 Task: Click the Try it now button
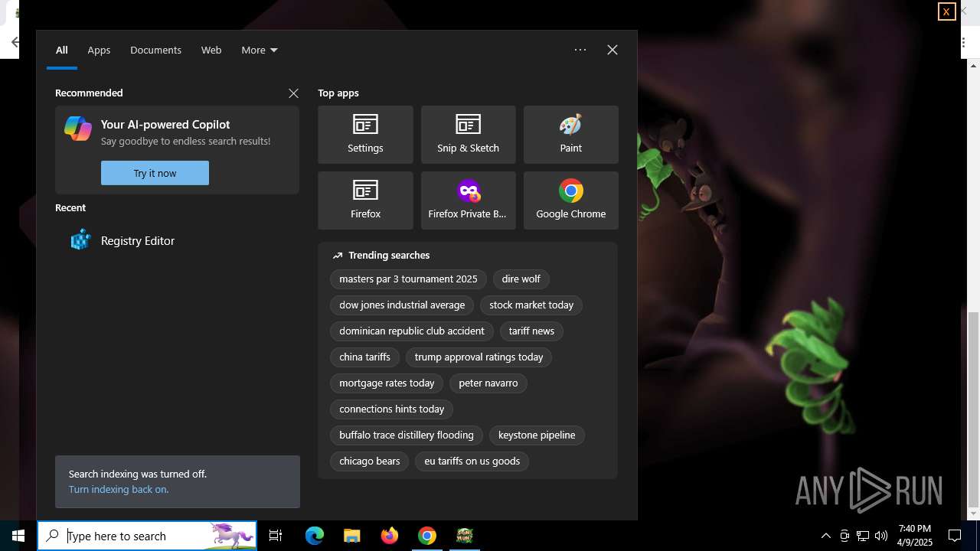[x=155, y=173]
